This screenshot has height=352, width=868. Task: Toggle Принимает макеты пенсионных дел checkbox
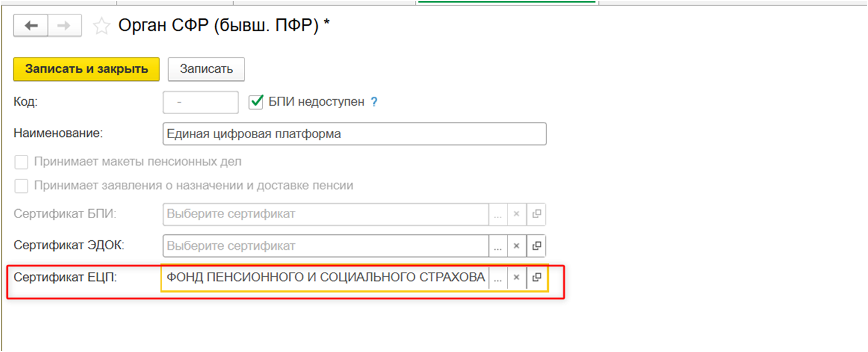tap(22, 162)
